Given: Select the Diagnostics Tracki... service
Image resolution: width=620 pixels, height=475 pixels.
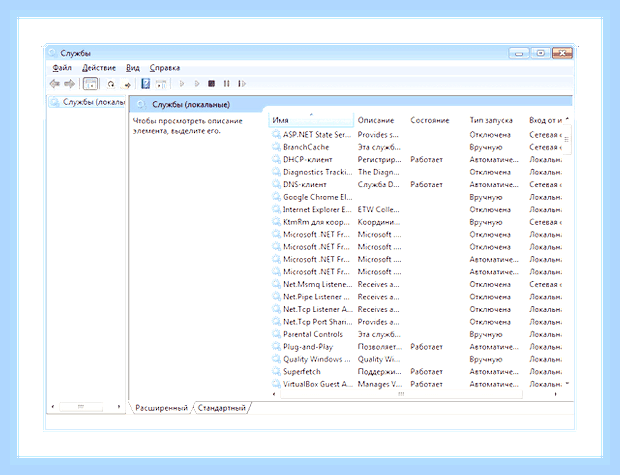Looking at the screenshot, I should click(318, 172).
